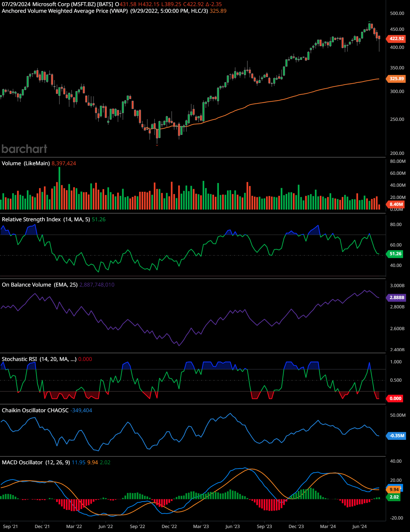Viewport: 410px width, 532px height.
Task: Click the Jun '24 date axis label
Action: click(360, 526)
